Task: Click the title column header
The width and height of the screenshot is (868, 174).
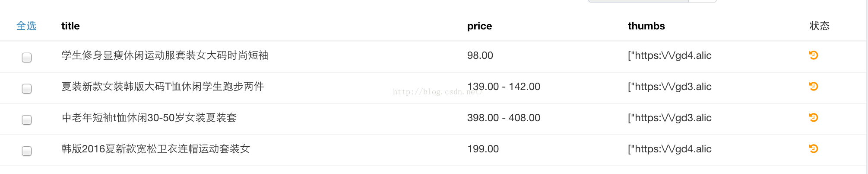Action: (70, 26)
